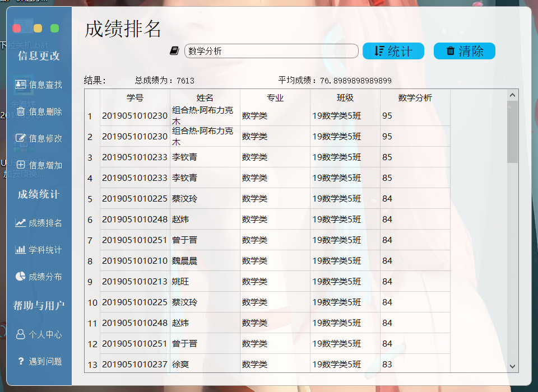This screenshot has height=392, width=538.
Task: Click the 信息修改 edit pencil icon
Action: click(21, 138)
